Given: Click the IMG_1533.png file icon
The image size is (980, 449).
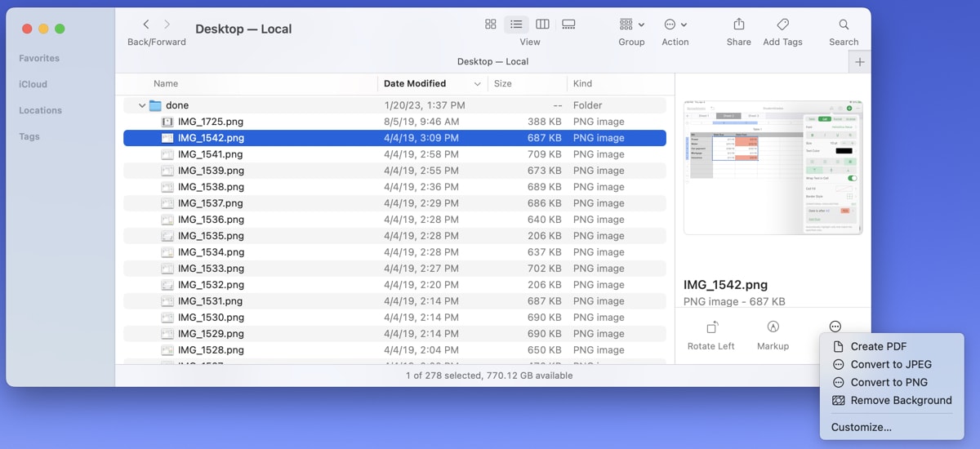Looking at the screenshot, I should point(167,269).
